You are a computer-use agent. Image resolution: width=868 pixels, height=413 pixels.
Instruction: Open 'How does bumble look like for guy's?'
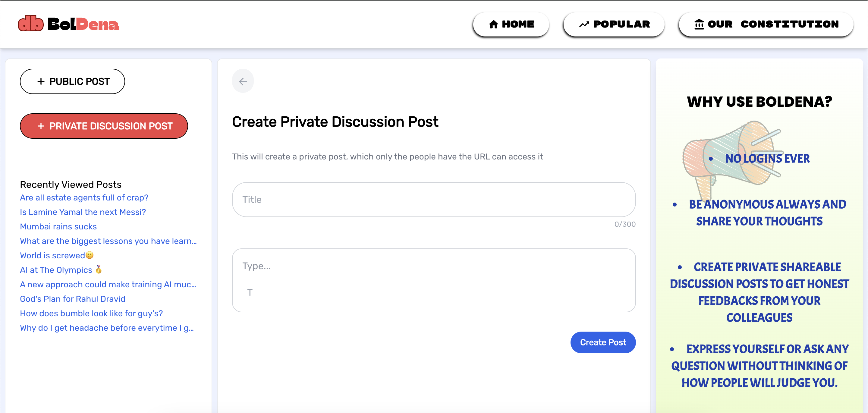[x=91, y=313]
